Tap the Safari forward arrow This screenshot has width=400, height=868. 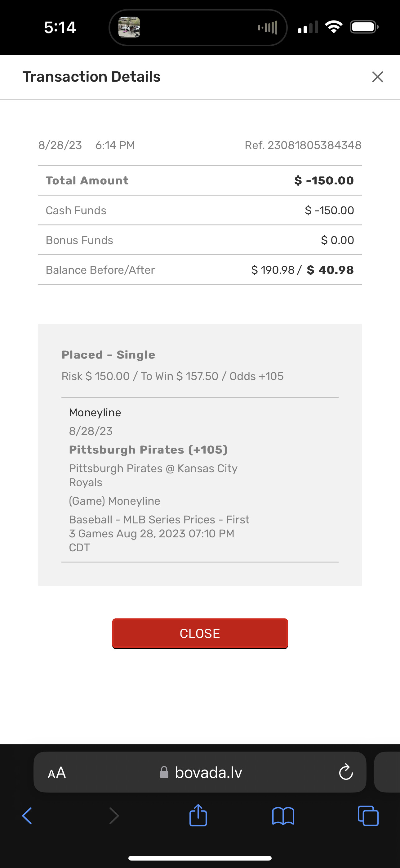point(114,816)
